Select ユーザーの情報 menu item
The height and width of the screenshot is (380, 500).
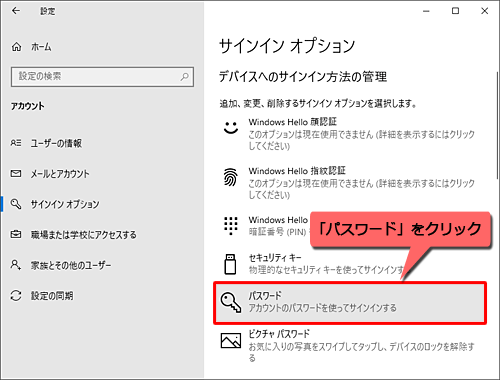(x=102, y=143)
